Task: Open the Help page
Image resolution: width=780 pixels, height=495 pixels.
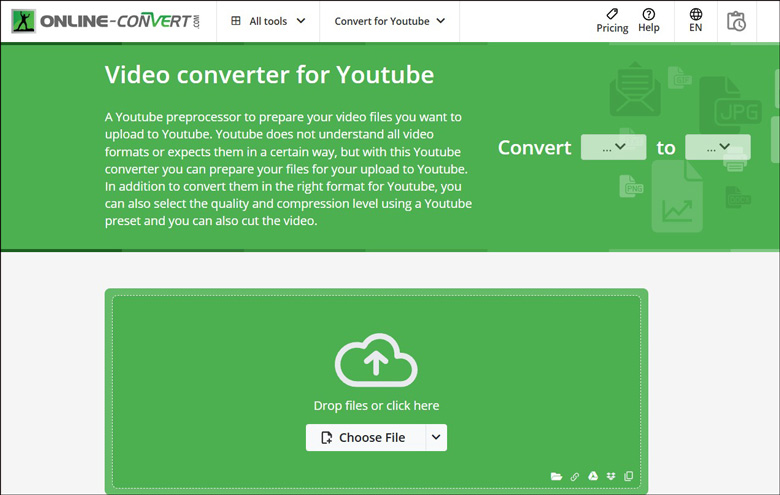Action: 649,21
